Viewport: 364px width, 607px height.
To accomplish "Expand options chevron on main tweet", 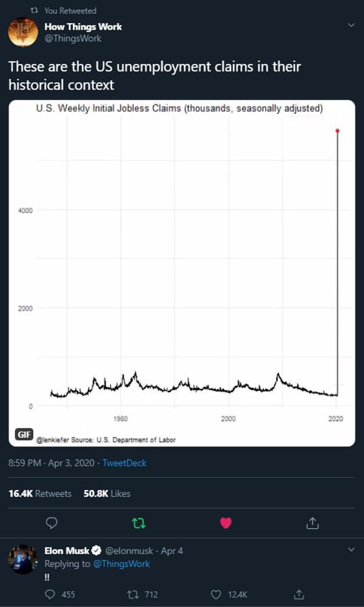I will pyautogui.click(x=351, y=25).
